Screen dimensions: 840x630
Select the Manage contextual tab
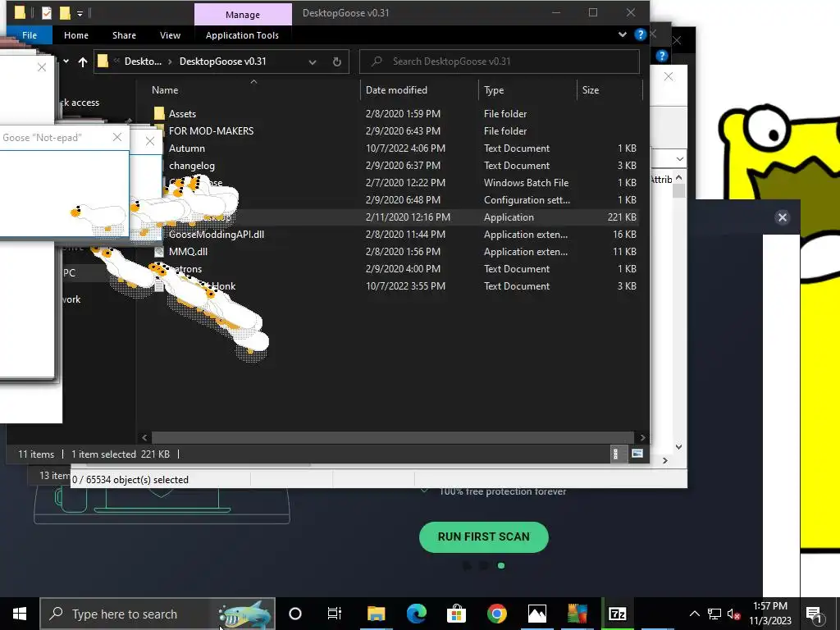pyautogui.click(x=243, y=15)
